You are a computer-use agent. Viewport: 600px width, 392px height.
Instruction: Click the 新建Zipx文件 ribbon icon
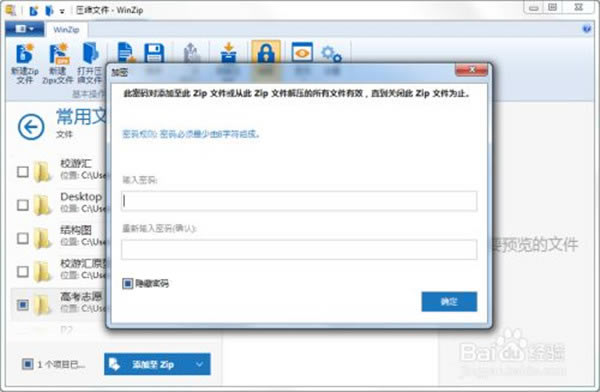point(59,54)
